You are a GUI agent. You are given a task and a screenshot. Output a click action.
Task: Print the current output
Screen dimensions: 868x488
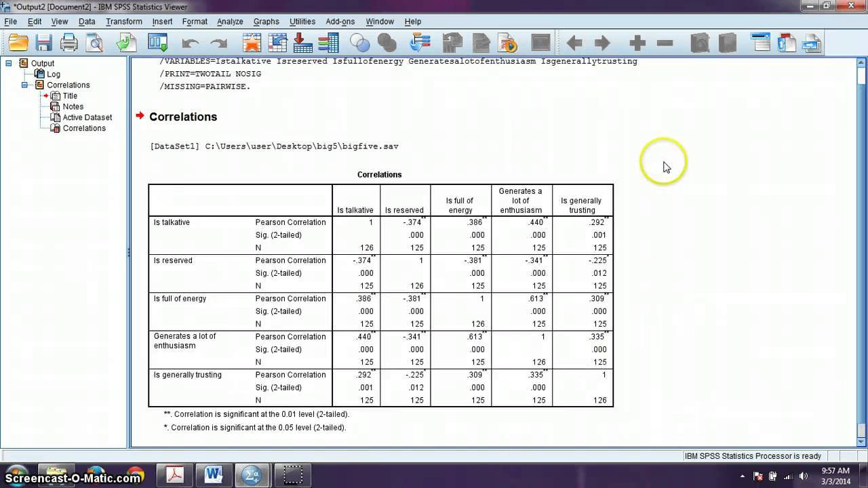[x=68, y=42]
